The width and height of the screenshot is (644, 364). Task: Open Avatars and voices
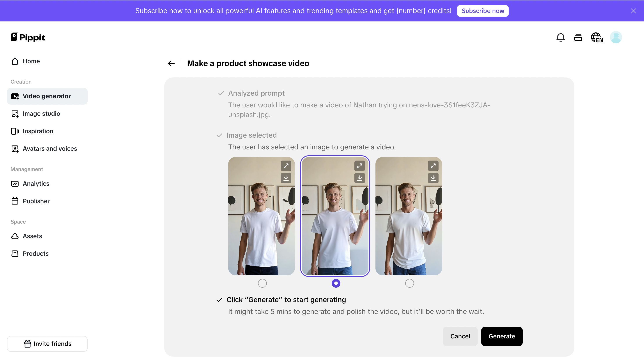pyautogui.click(x=50, y=149)
